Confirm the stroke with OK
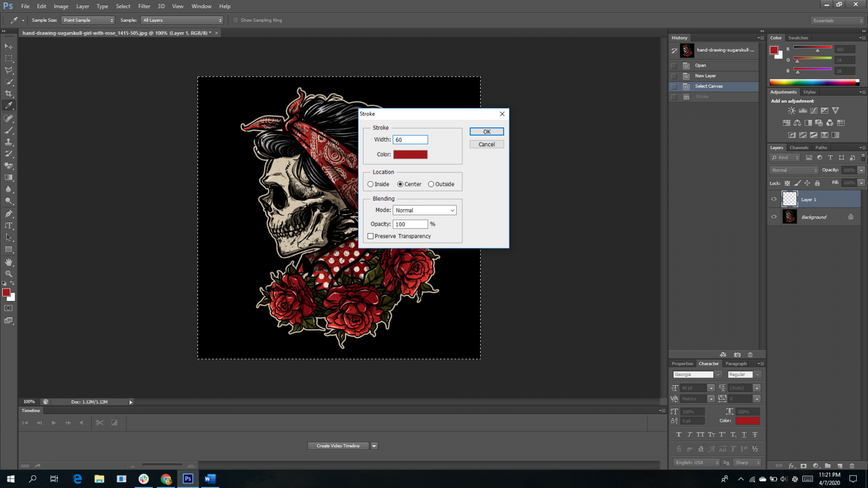Image resolution: width=868 pixels, height=488 pixels. [x=487, y=132]
